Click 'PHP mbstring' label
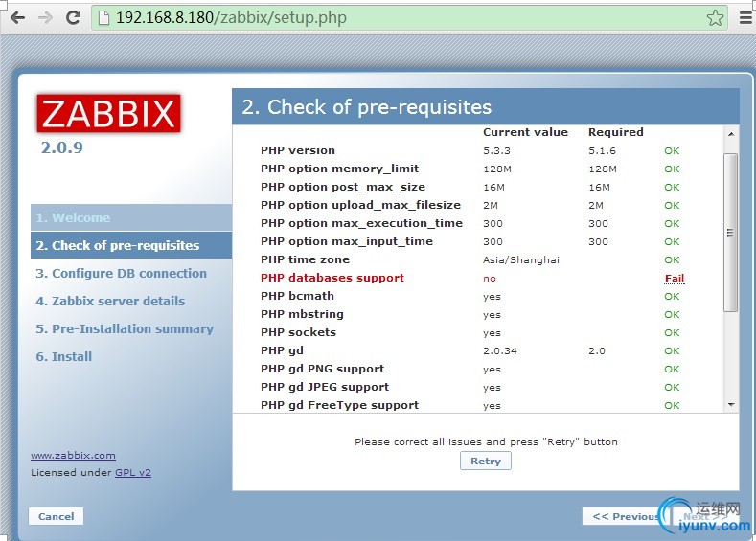Viewport: 756px width, 541px height. click(302, 314)
